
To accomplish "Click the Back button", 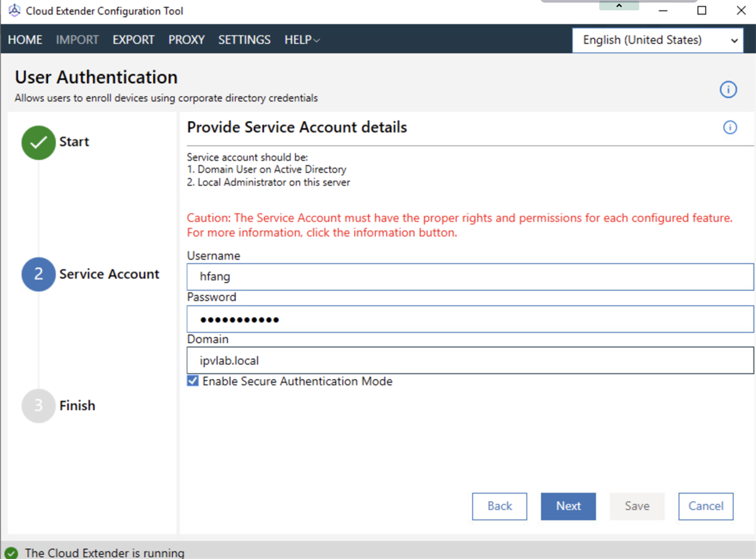I will coord(500,506).
